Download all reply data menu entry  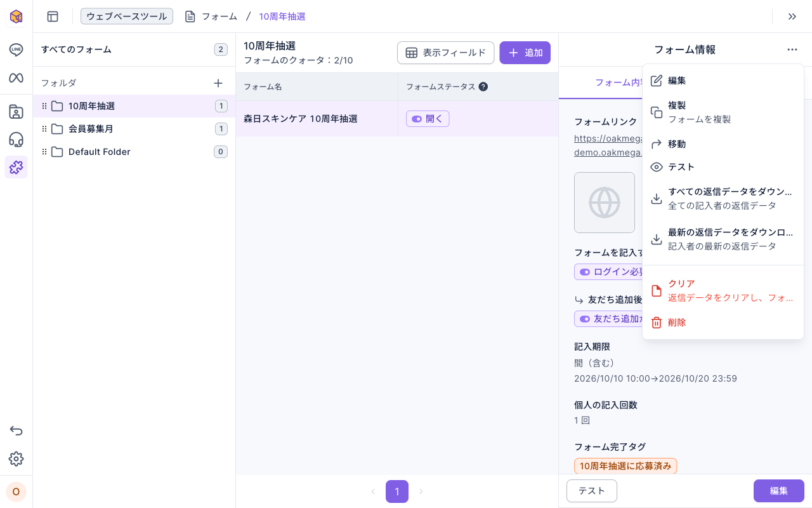(x=723, y=199)
